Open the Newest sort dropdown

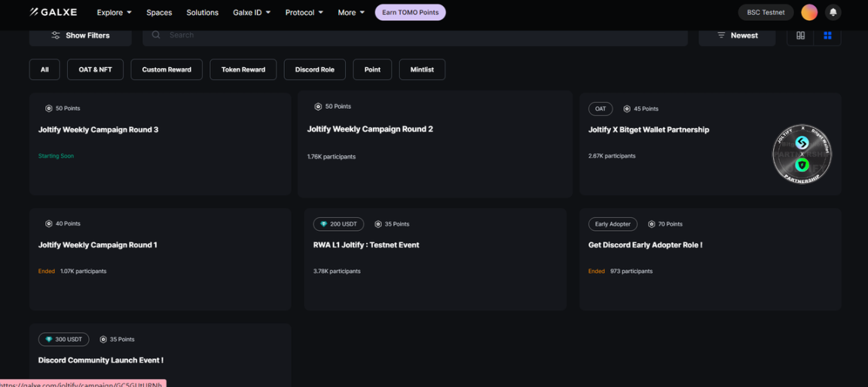tap(737, 35)
